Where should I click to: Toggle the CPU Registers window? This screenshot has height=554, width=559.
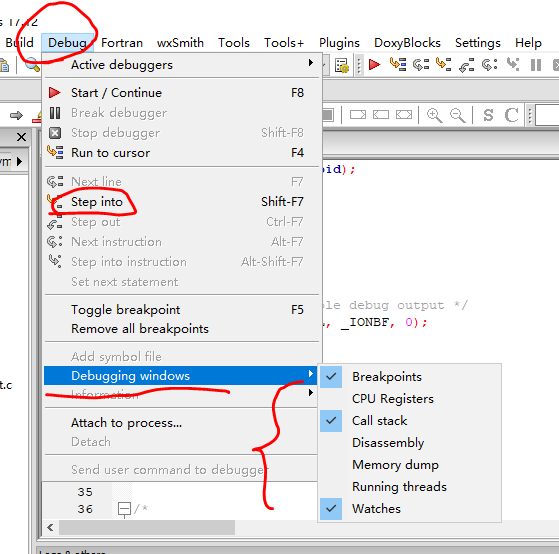tap(410, 399)
